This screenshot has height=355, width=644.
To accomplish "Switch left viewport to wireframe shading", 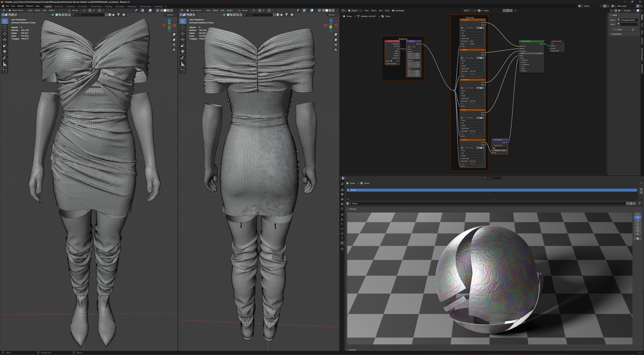I will [162, 11].
